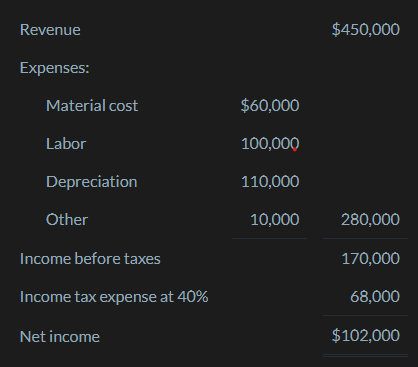Click the Revenue label

[x=50, y=30]
